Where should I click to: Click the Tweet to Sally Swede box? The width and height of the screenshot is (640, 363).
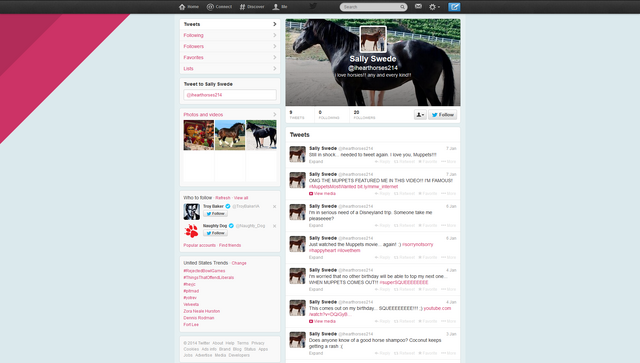(230, 95)
